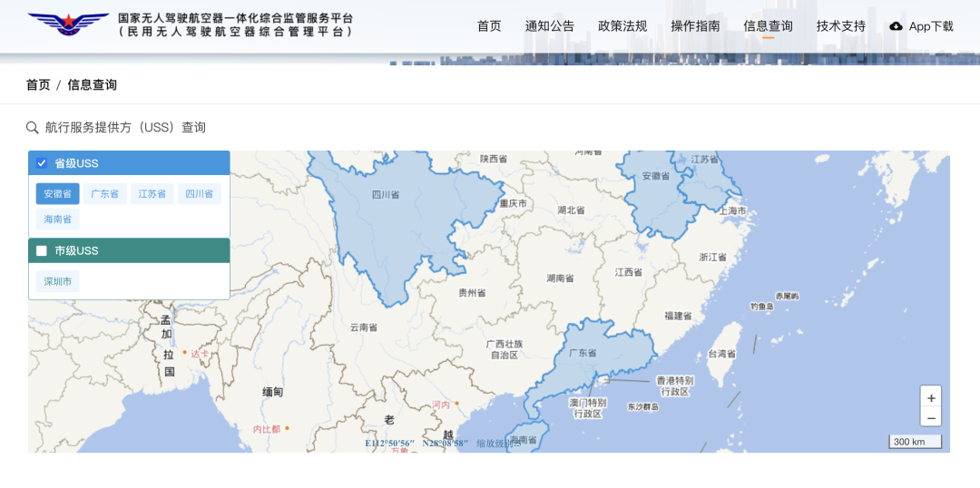
Task: Open the 政策法规 menu item
Action: point(622,26)
